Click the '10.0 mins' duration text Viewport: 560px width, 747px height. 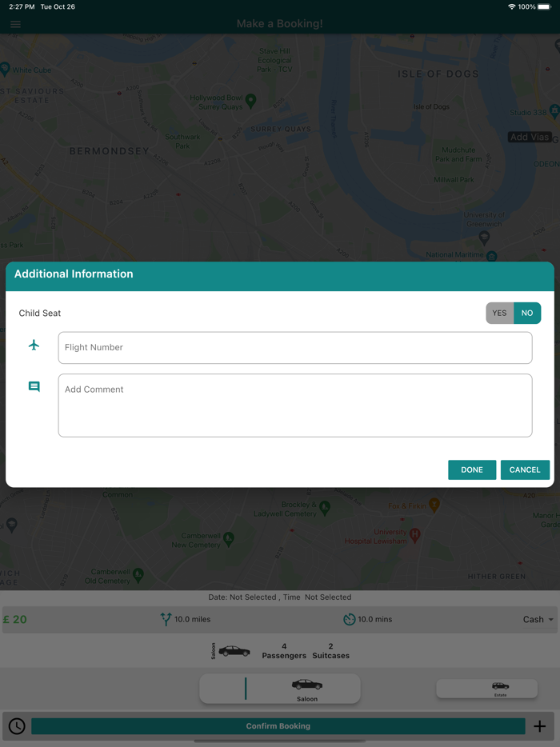pos(374,619)
